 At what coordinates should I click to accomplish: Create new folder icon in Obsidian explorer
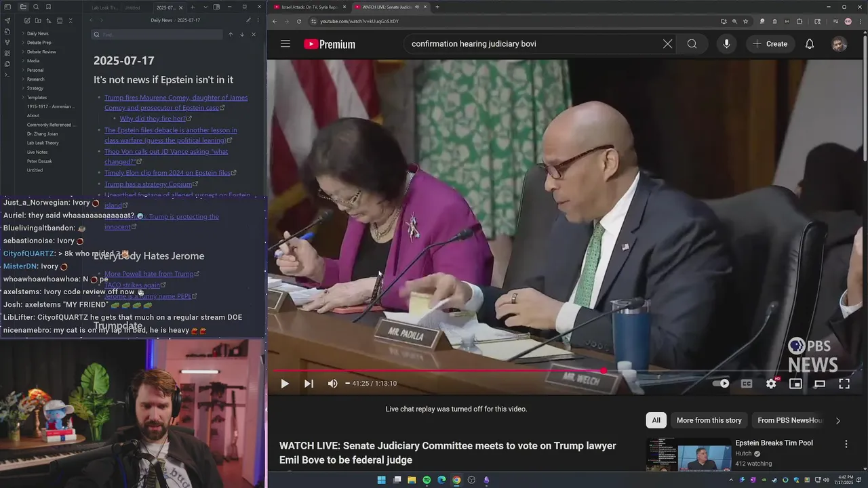click(x=37, y=21)
